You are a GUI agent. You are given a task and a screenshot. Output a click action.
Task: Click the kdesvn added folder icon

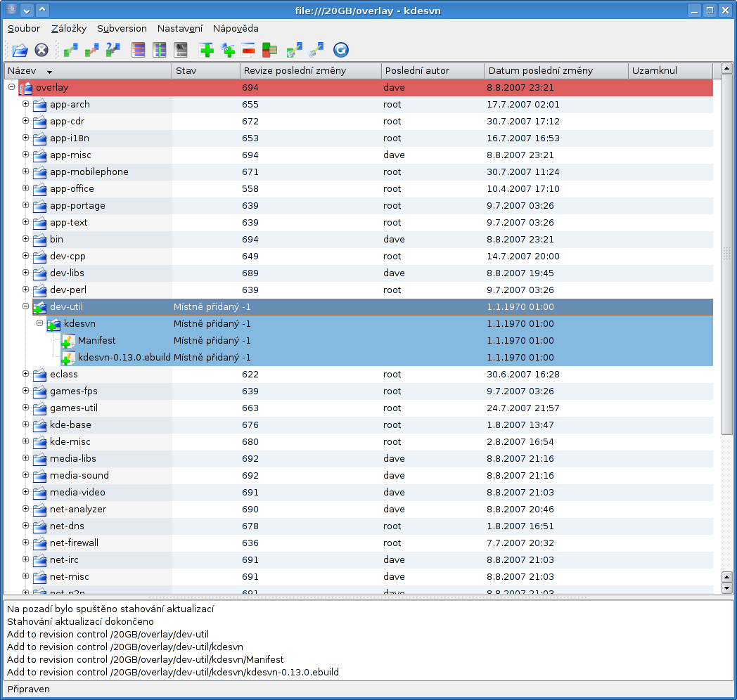[53, 324]
